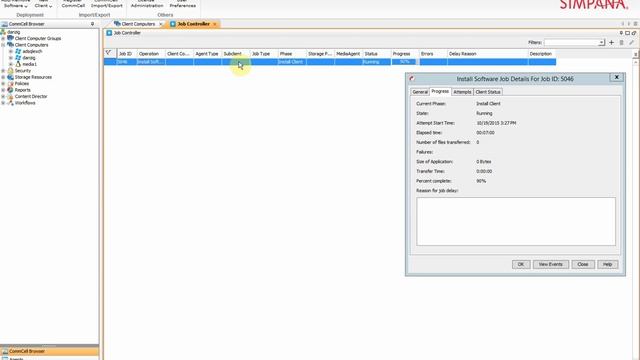Image resolution: width=640 pixels, height=360 pixels.
Task: Click the Storage Resources icon
Action: coord(11,77)
